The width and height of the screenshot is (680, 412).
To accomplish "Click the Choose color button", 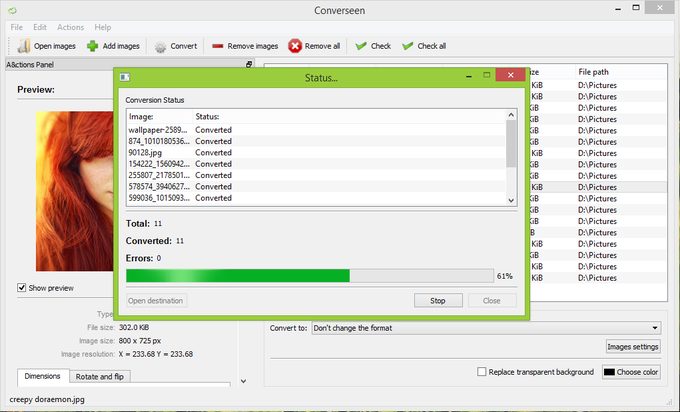I will click(x=631, y=372).
